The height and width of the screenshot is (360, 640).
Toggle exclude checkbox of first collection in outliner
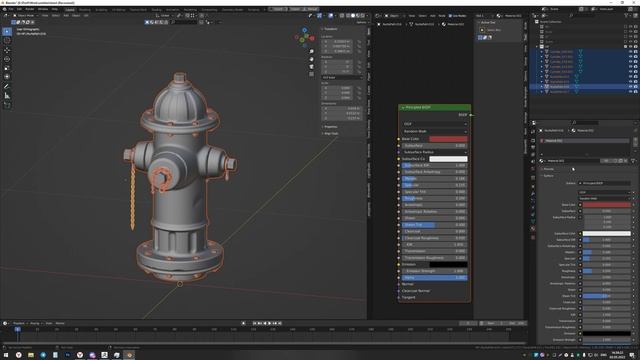coord(625,27)
